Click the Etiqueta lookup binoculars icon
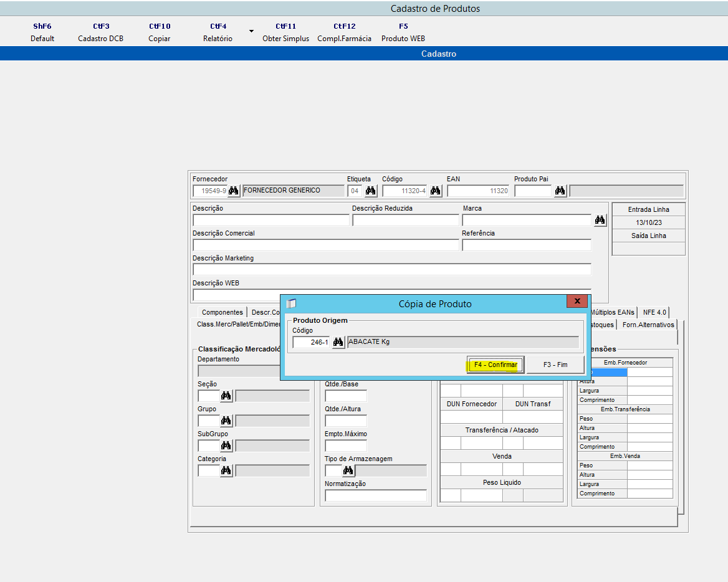 (370, 191)
